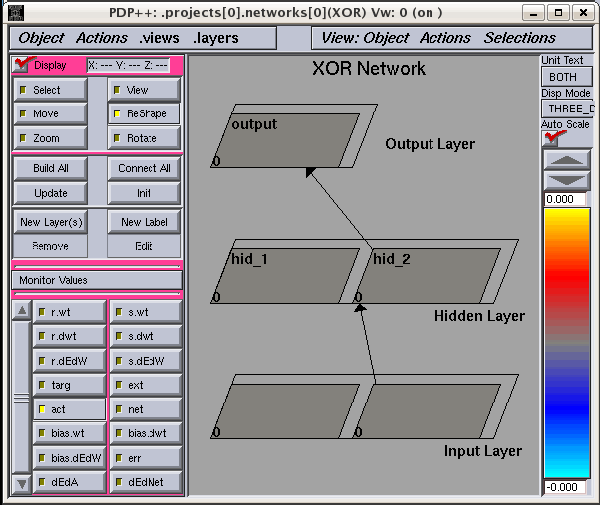The image size is (600, 505).
Task: Choose the Move tool
Action: pyautogui.click(x=47, y=114)
